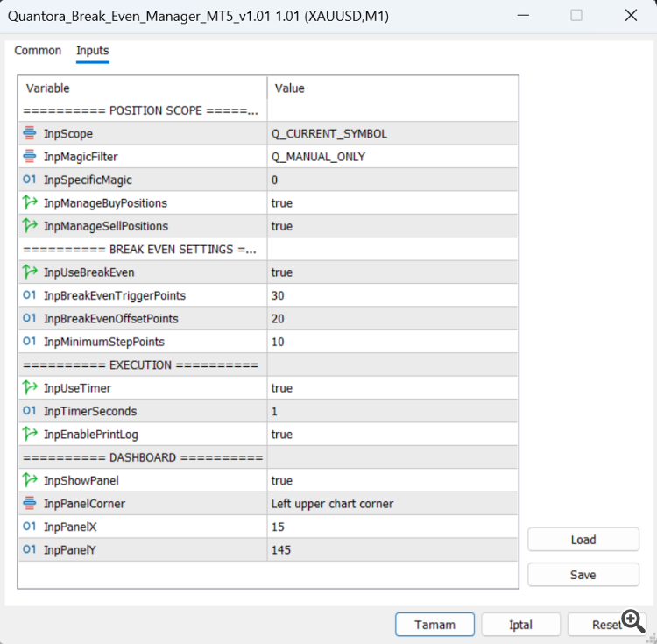This screenshot has height=644, width=657.
Task: Load a saved input preset
Action: coord(583,540)
